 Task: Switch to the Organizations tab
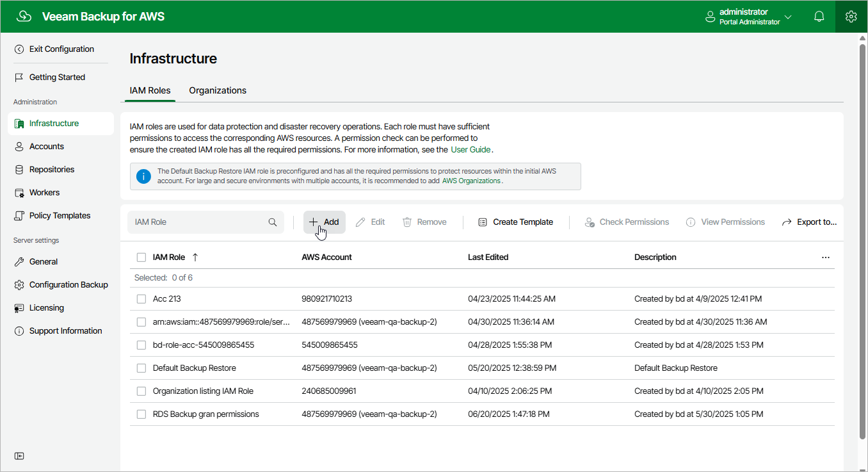pyautogui.click(x=218, y=91)
